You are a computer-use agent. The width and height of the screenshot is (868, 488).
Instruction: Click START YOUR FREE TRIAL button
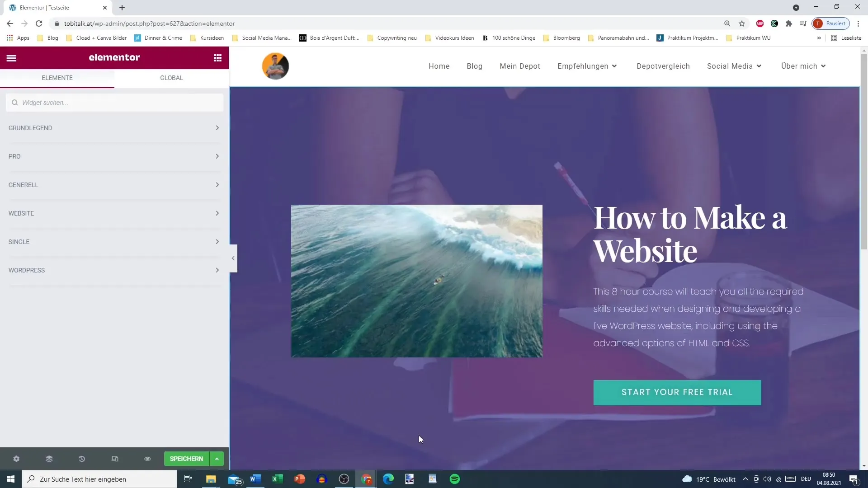[x=677, y=392]
